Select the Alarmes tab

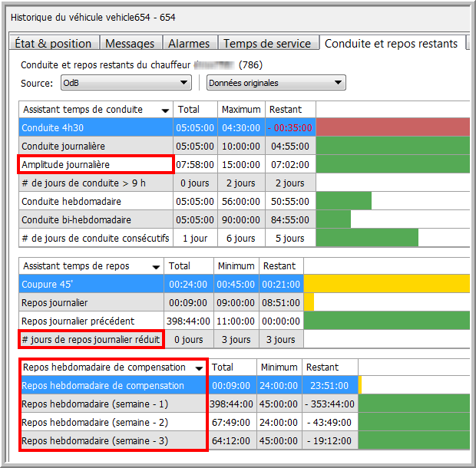pos(190,44)
